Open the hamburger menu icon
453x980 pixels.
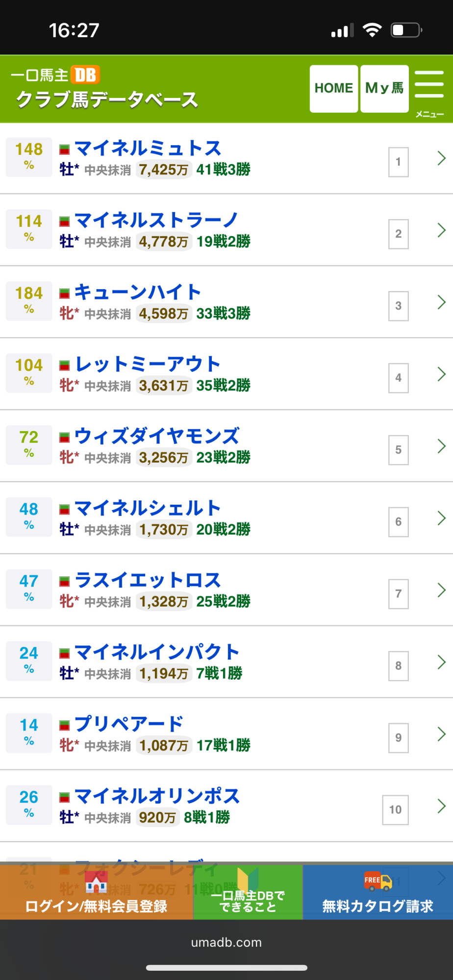coord(429,88)
